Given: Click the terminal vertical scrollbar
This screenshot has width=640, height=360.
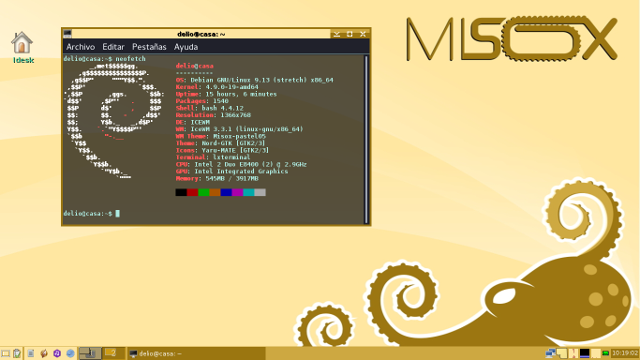Looking at the screenshot, I should pos(366,139).
